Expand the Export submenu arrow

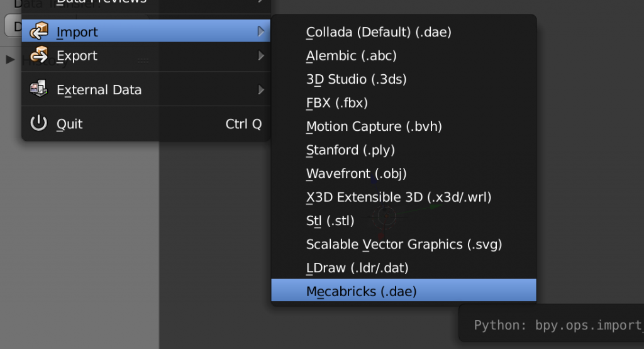[x=261, y=56]
